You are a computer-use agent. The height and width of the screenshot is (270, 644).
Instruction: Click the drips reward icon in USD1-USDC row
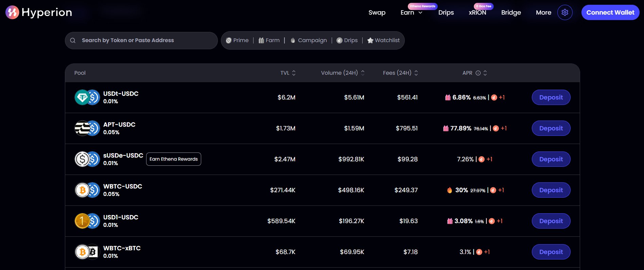(492, 221)
